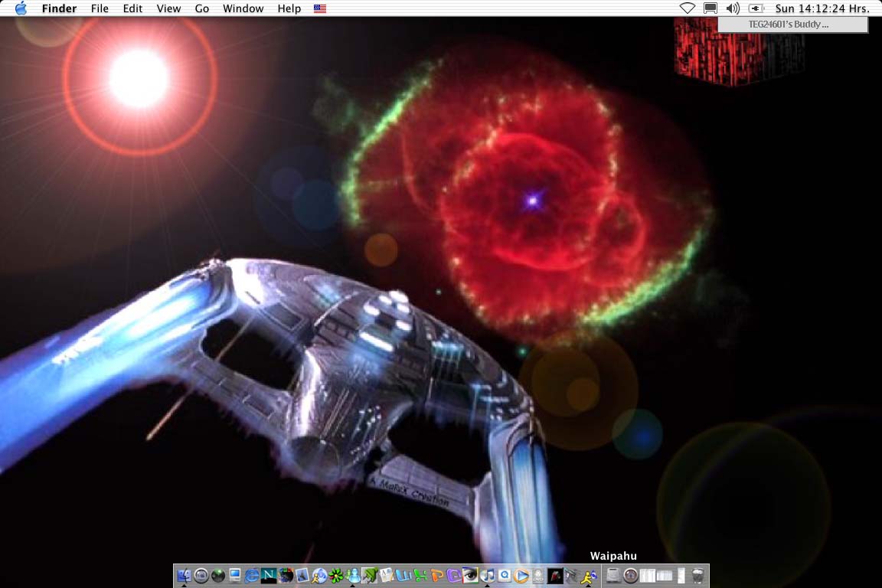This screenshot has height=588, width=882.
Task: Open iTunes from the Dock
Action: [x=487, y=576]
